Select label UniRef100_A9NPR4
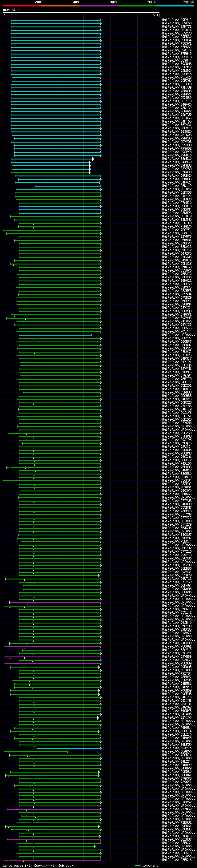The image size is (197, 868). (177, 94)
